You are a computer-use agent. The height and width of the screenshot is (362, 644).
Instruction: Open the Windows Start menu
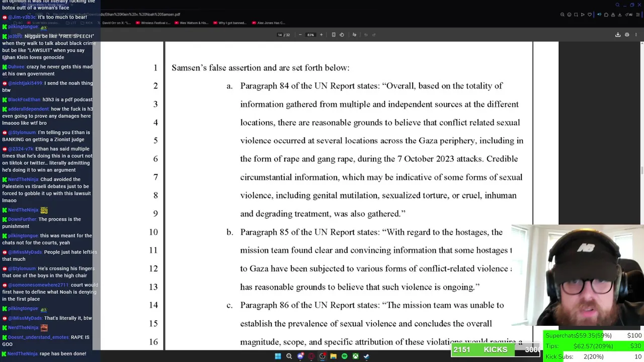278,356
